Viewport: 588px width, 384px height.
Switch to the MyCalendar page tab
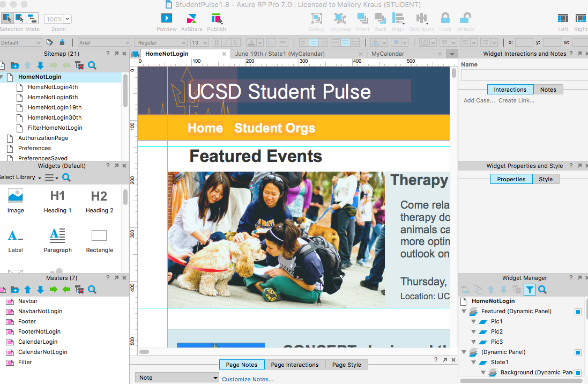point(387,54)
